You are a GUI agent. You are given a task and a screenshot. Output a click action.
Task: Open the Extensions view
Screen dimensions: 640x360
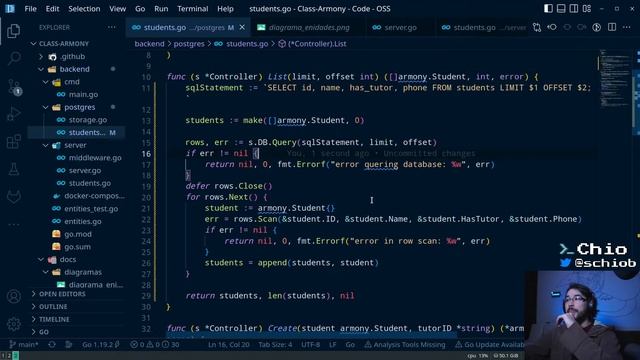pyautogui.click(x=14, y=142)
